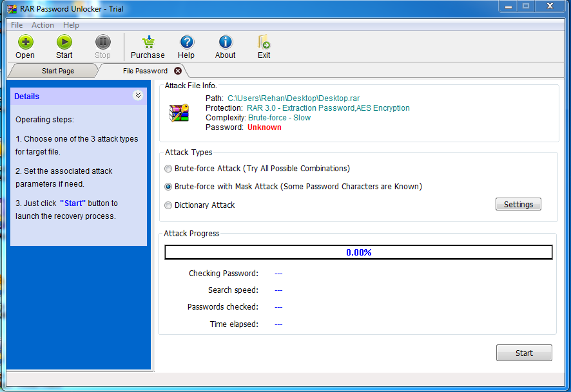Open Help via question mark icon

pyautogui.click(x=187, y=42)
